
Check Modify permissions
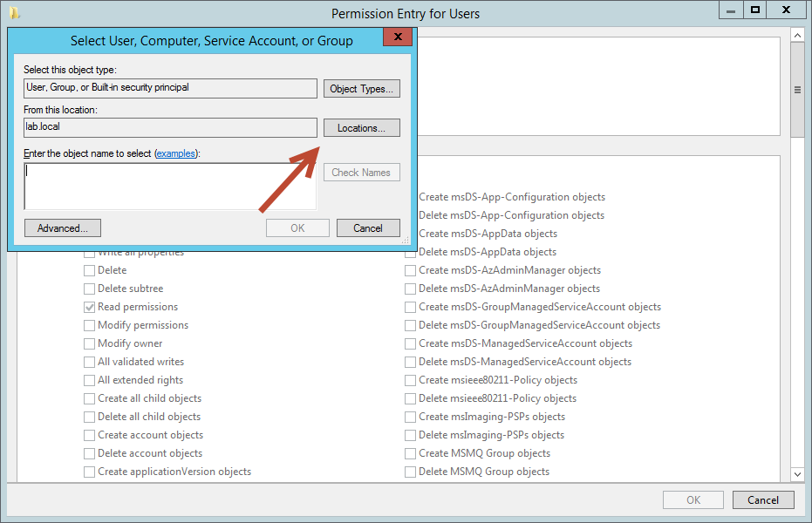click(89, 325)
